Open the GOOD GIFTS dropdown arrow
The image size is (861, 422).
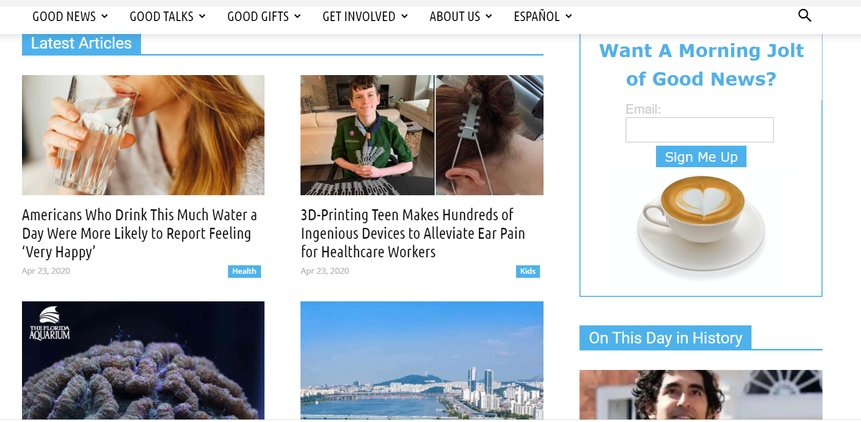coord(297,16)
